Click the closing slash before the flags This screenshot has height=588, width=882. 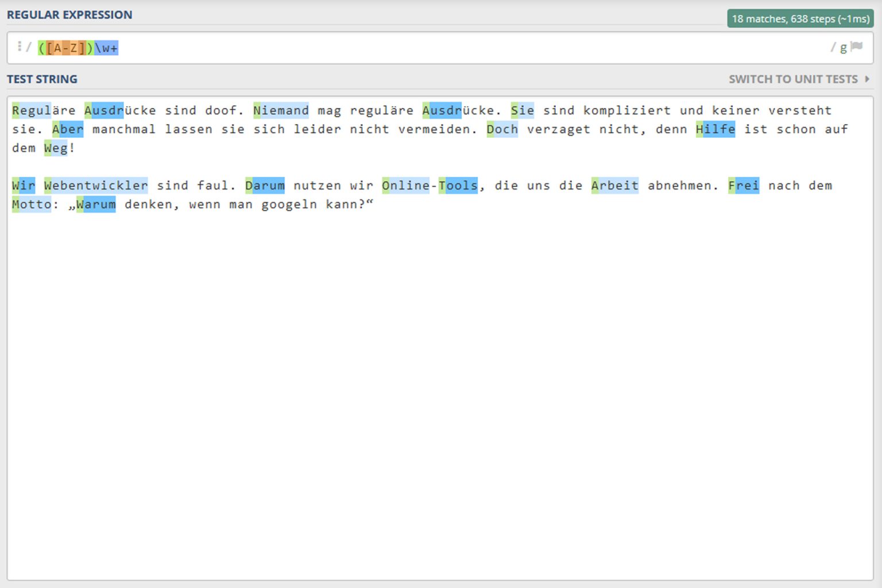click(834, 48)
